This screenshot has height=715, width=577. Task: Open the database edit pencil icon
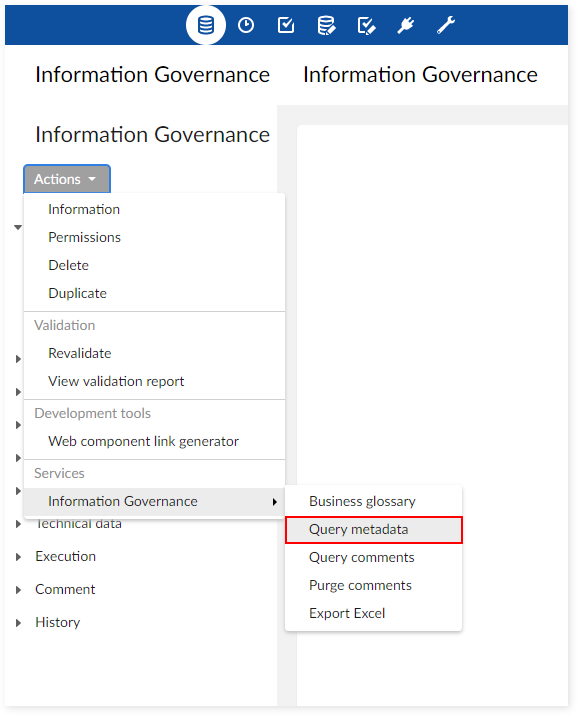click(x=327, y=25)
